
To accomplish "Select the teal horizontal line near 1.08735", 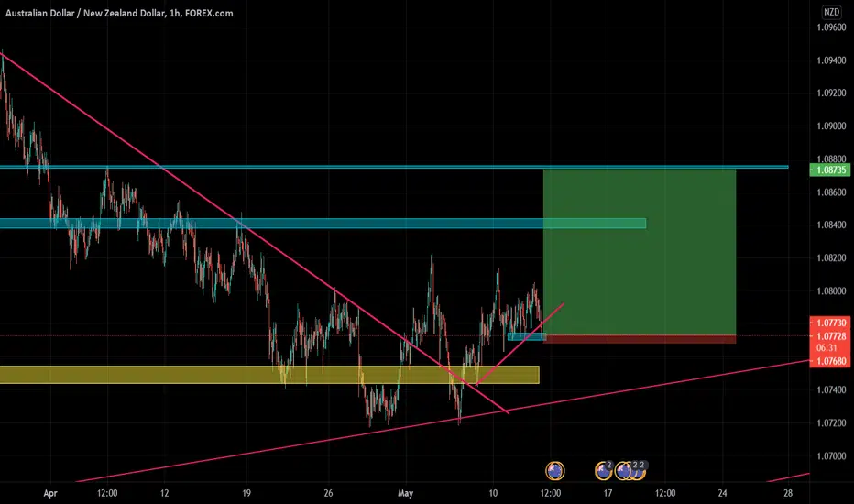I will pyautogui.click(x=394, y=167).
